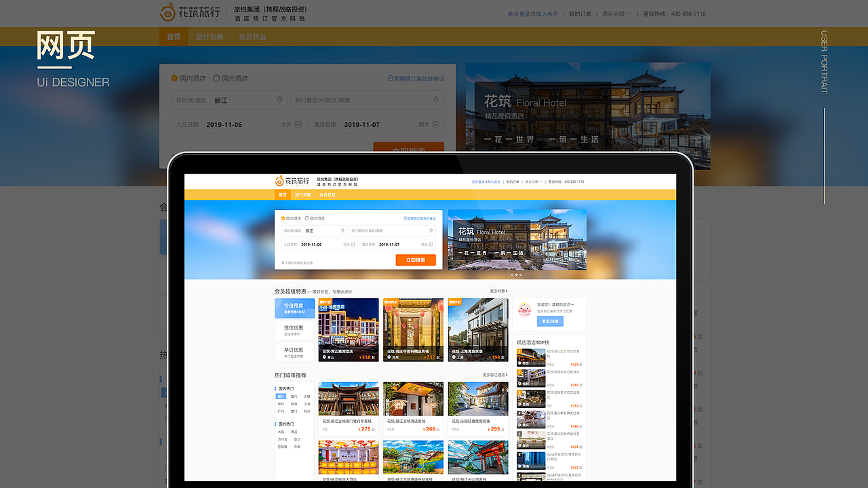Click pin icon in laptop screen 热门景区 field

coord(431,230)
